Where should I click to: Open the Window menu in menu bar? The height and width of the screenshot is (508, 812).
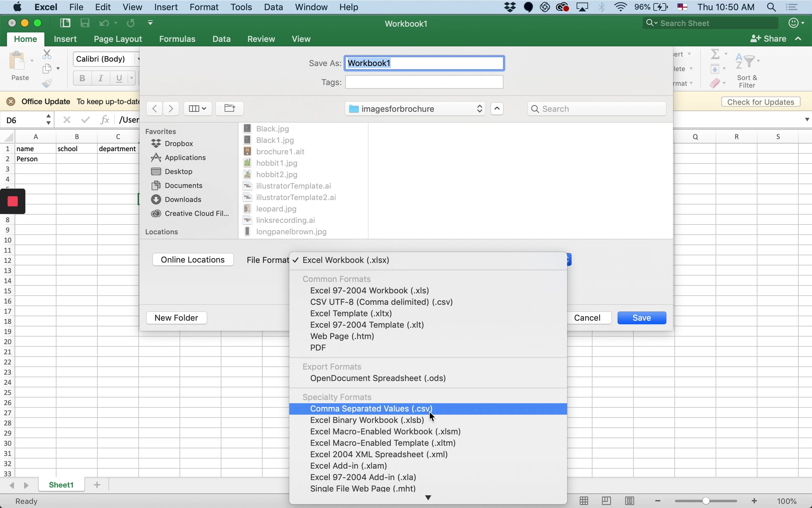pyautogui.click(x=311, y=7)
